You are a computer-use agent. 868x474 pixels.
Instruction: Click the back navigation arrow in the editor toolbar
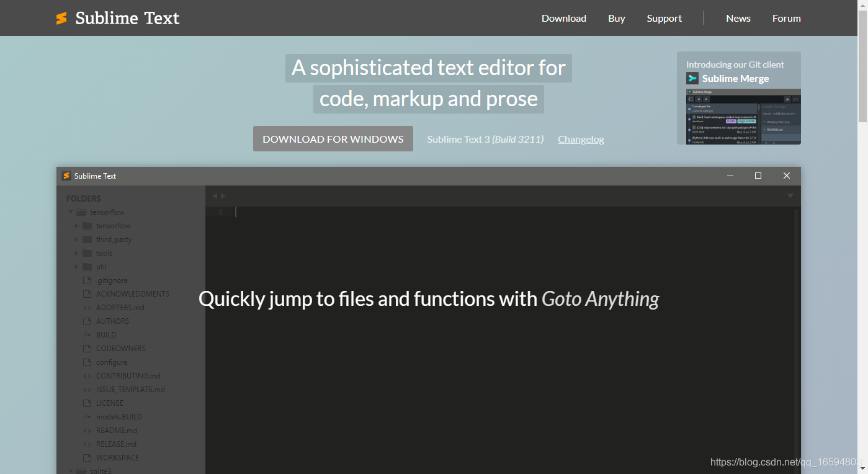click(x=214, y=195)
